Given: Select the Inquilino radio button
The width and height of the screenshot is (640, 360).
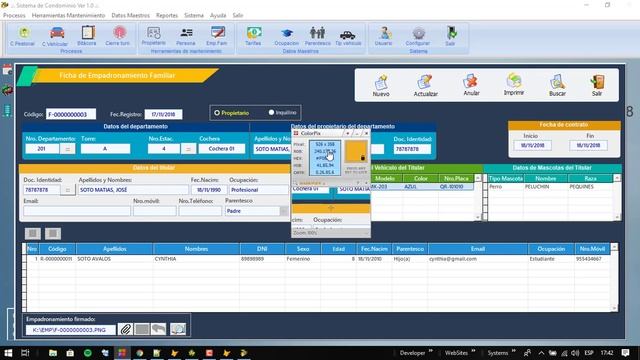Looking at the screenshot, I should tap(271, 112).
